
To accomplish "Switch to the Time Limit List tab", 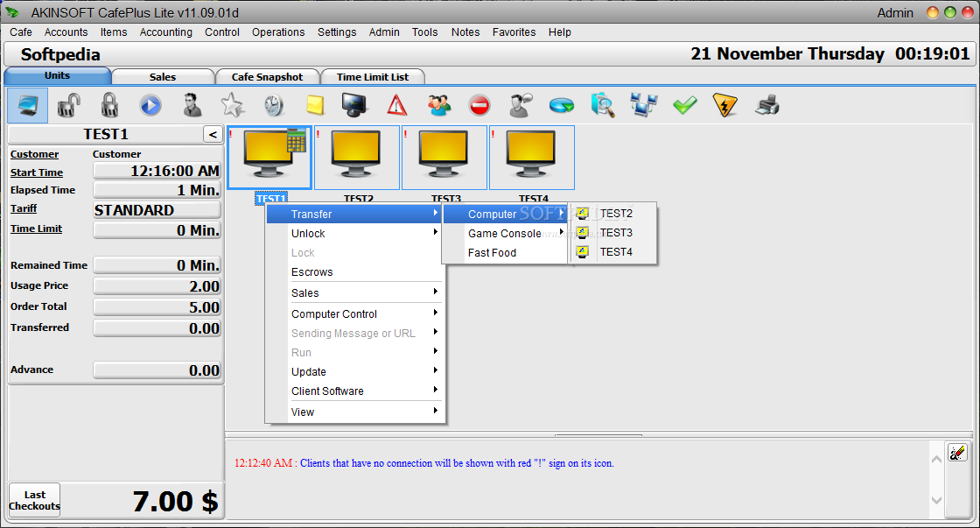I will tap(373, 76).
